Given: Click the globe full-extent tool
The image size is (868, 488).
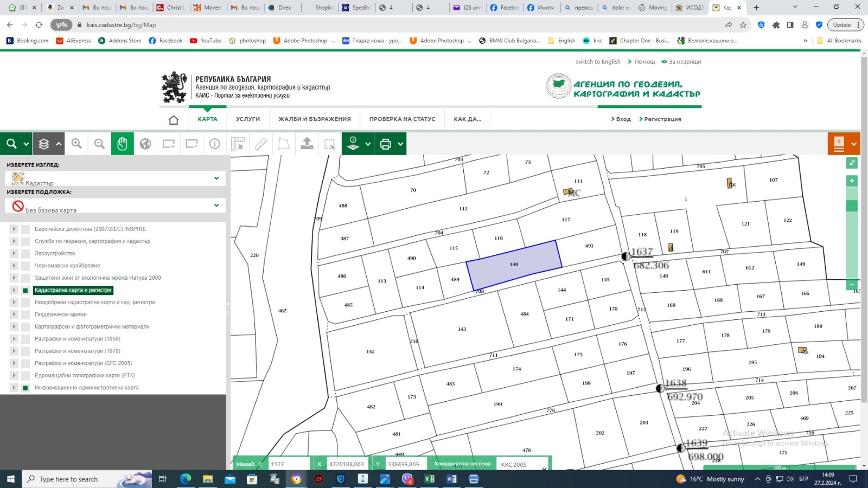Looking at the screenshot, I should 145,144.
